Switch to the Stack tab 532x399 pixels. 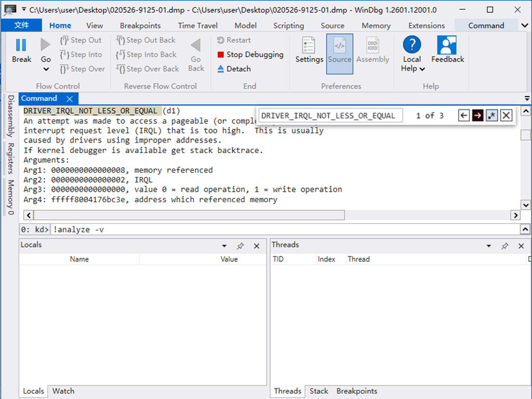tap(319, 391)
